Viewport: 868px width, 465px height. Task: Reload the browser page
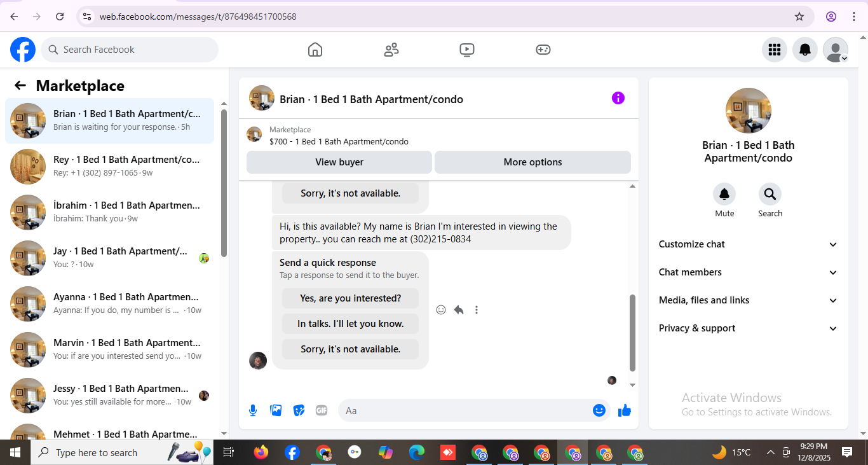60,17
